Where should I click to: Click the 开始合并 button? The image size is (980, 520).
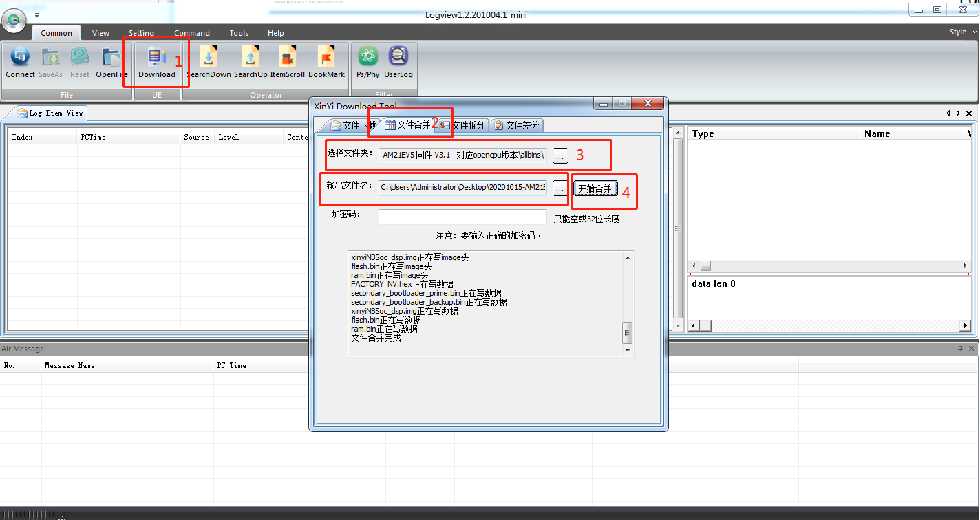(x=595, y=188)
